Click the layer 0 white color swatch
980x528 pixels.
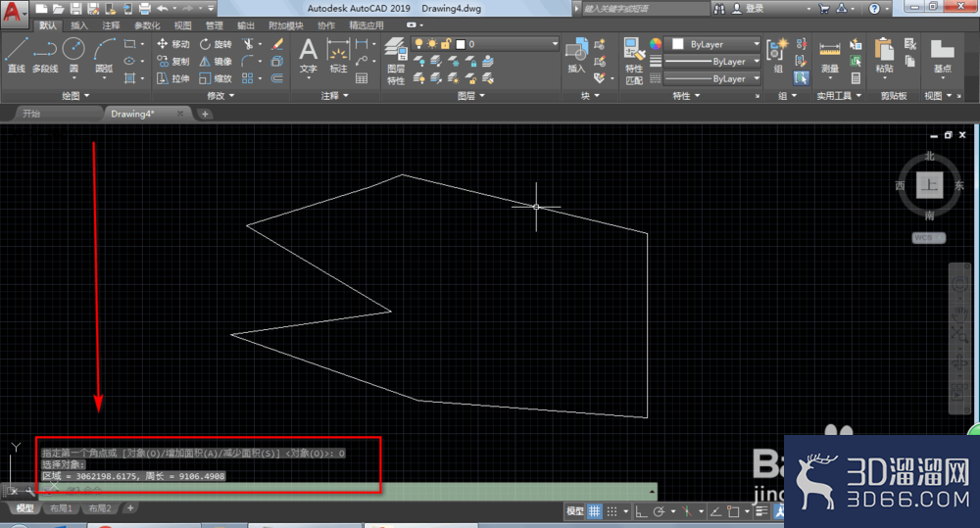point(461,44)
